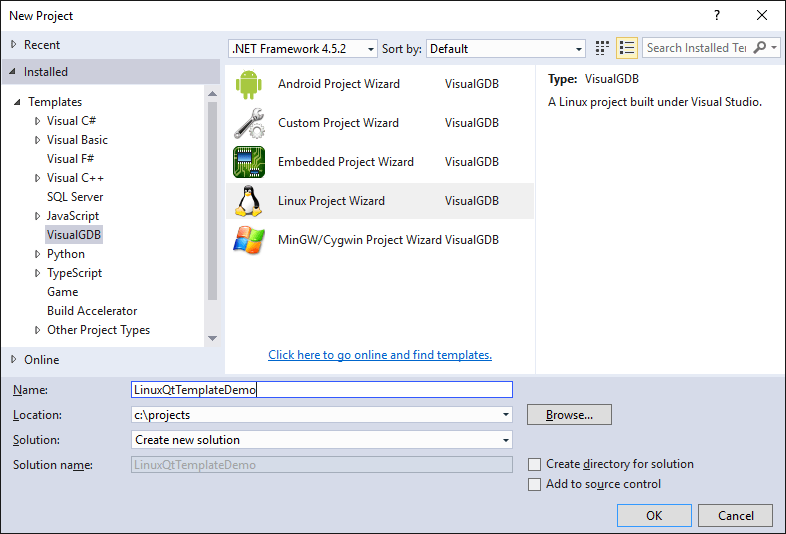Select SQL Server template category
The width and height of the screenshot is (786, 534).
[x=75, y=197]
